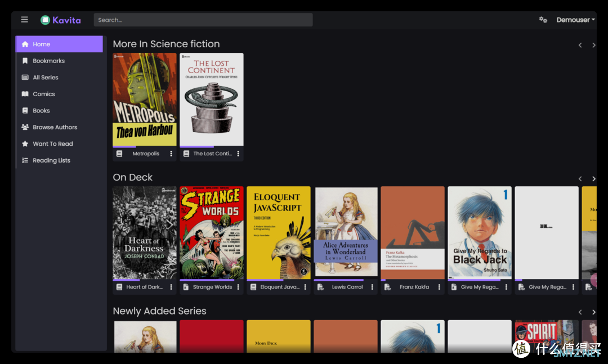Image resolution: width=608 pixels, height=364 pixels.
Task: Click the Strange Worlds title link
Action: click(x=212, y=287)
